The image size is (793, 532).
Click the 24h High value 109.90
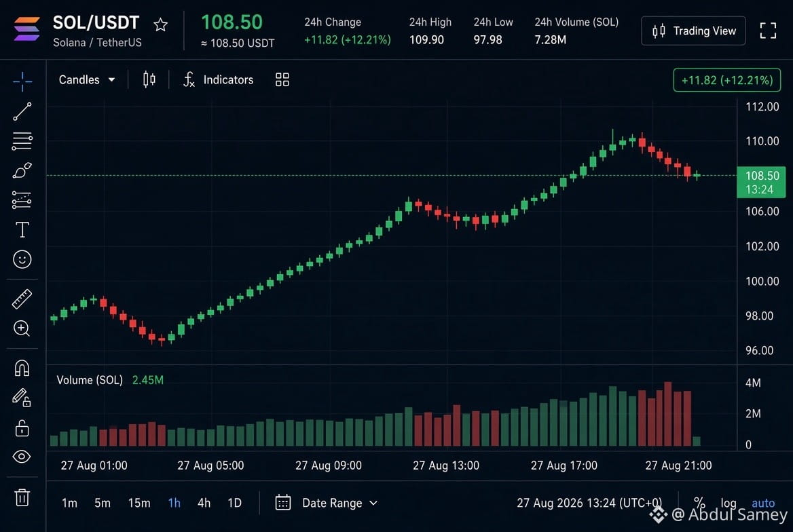pyautogui.click(x=426, y=40)
